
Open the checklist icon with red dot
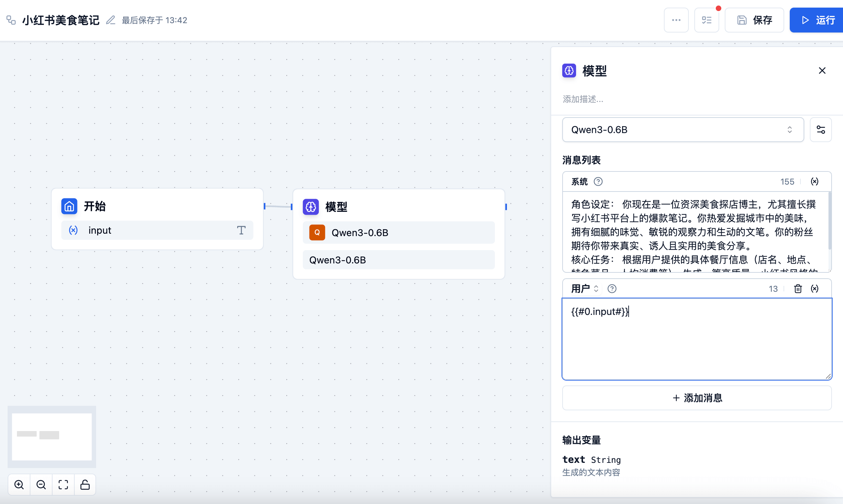pyautogui.click(x=706, y=20)
